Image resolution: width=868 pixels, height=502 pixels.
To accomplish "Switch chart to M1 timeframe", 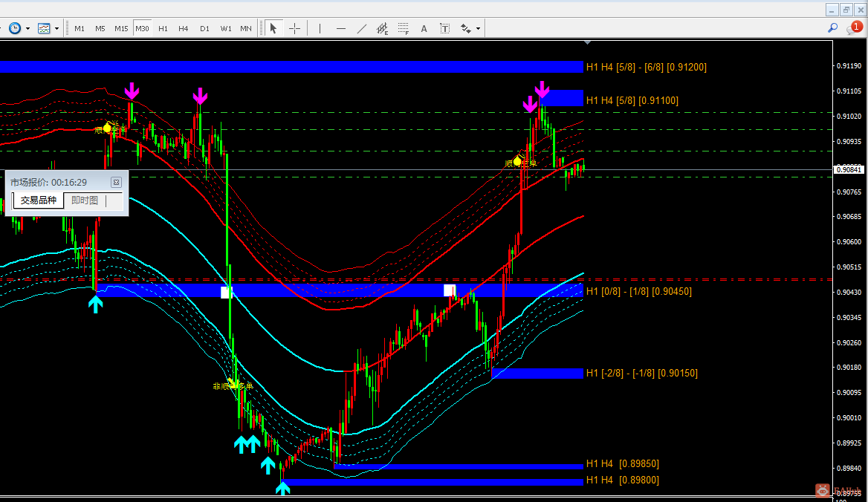I will pos(80,28).
